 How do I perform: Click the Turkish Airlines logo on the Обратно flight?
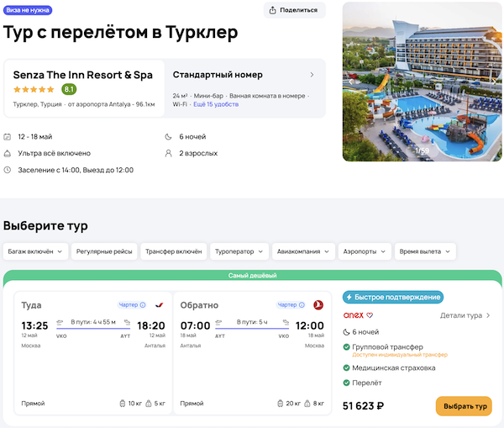pos(318,304)
